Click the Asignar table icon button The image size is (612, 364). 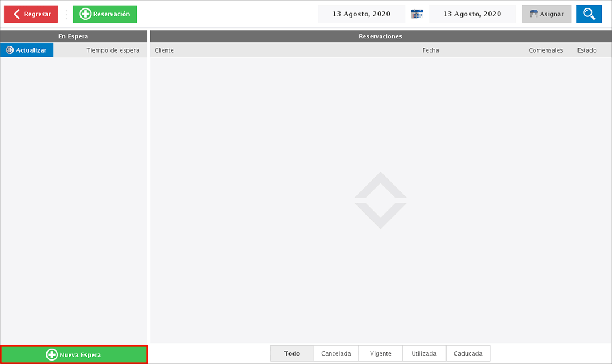546,14
